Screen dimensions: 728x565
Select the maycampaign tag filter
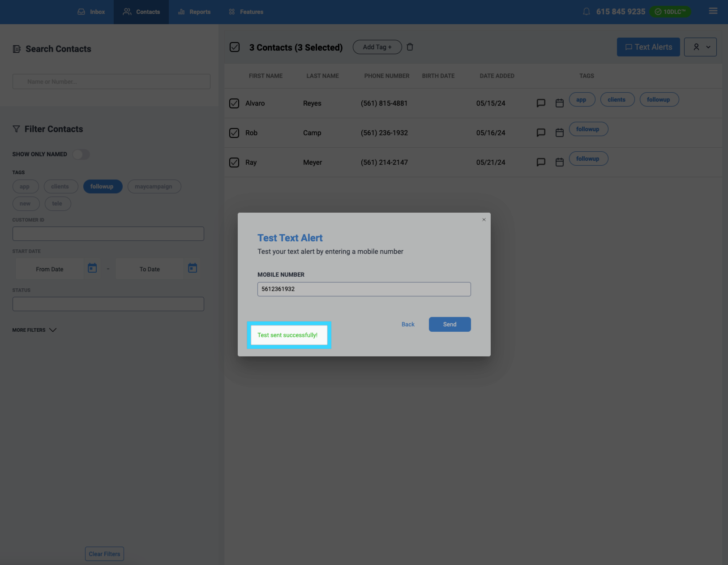[154, 187]
